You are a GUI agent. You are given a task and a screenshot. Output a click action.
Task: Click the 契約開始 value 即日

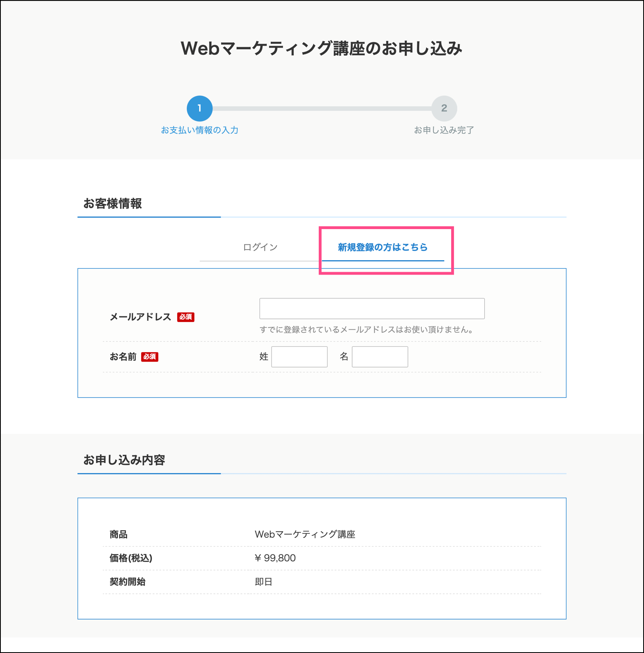(264, 582)
